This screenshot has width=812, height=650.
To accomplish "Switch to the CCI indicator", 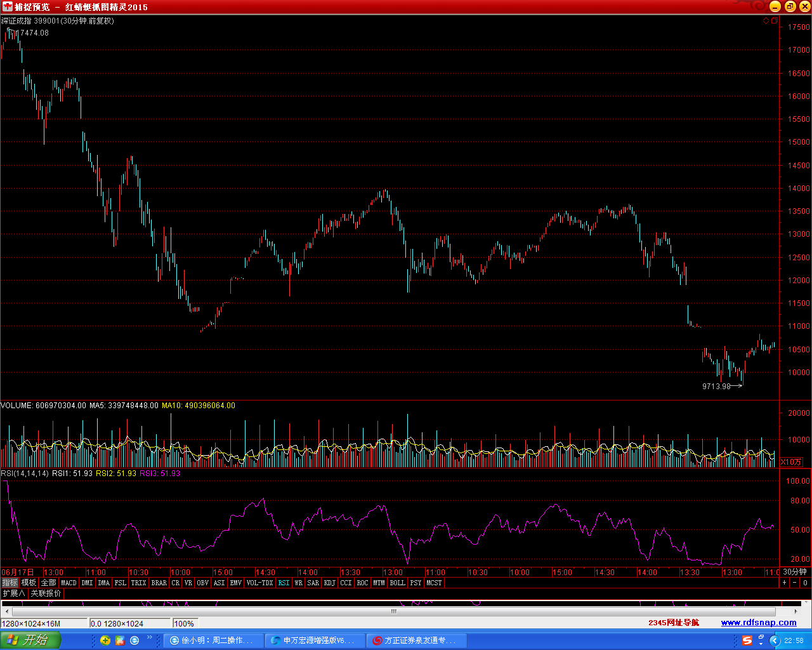I will pos(346,583).
